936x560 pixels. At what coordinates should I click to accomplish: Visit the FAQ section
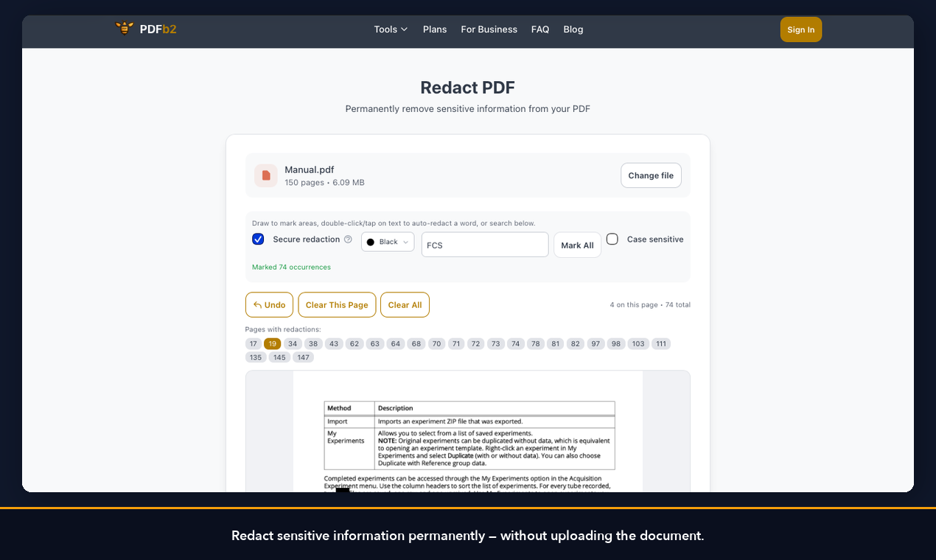(x=539, y=29)
